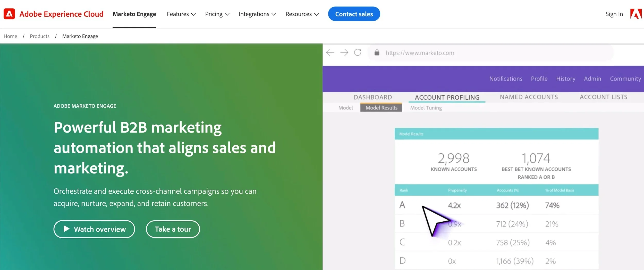This screenshot has width=644, height=270.
Task: Go to Home in the breadcrumb
Action: [x=10, y=36]
